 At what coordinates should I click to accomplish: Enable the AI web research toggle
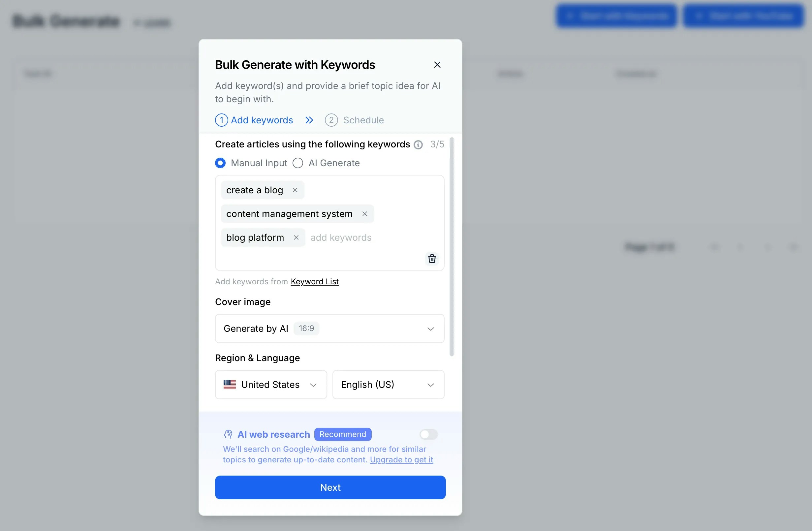pos(428,434)
